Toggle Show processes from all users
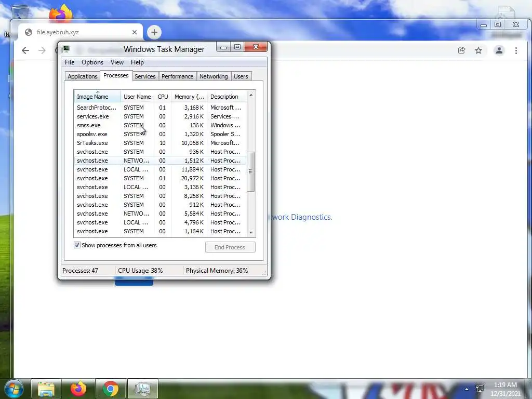 (x=77, y=245)
